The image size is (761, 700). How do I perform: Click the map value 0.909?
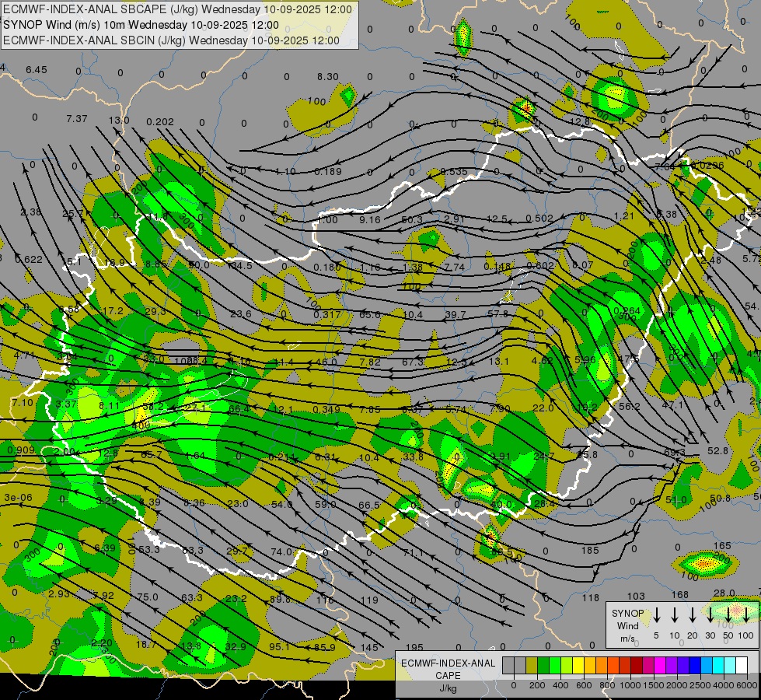pyautogui.click(x=21, y=450)
